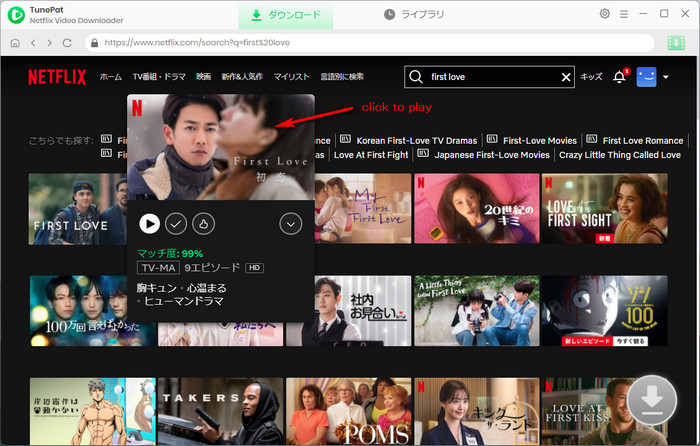
Task: Click 今すぐ観る badge on ゾン100
Action: point(630,341)
